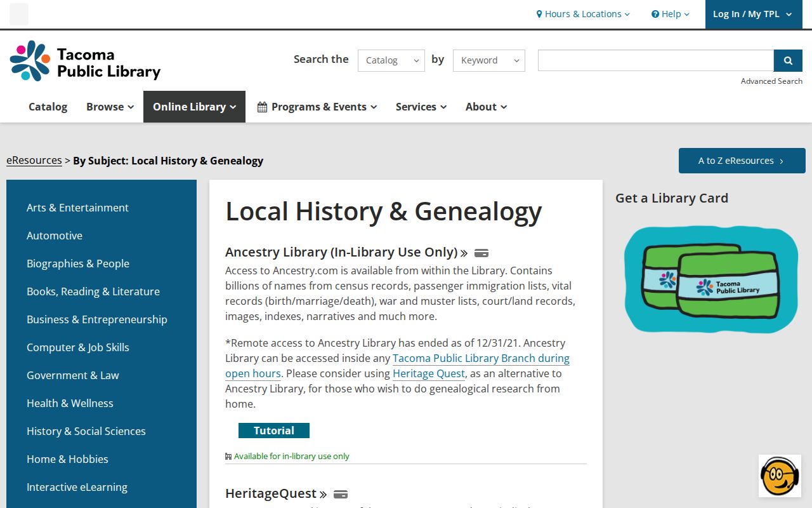Open the Hours & Locations dropdown
Screen dimensions: 812x508
pos(583,14)
